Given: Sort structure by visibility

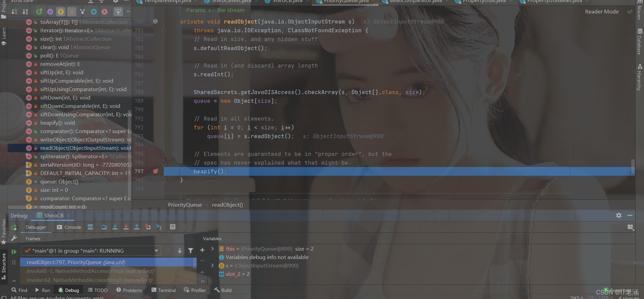Looking at the screenshot, I should (x=14, y=12).
